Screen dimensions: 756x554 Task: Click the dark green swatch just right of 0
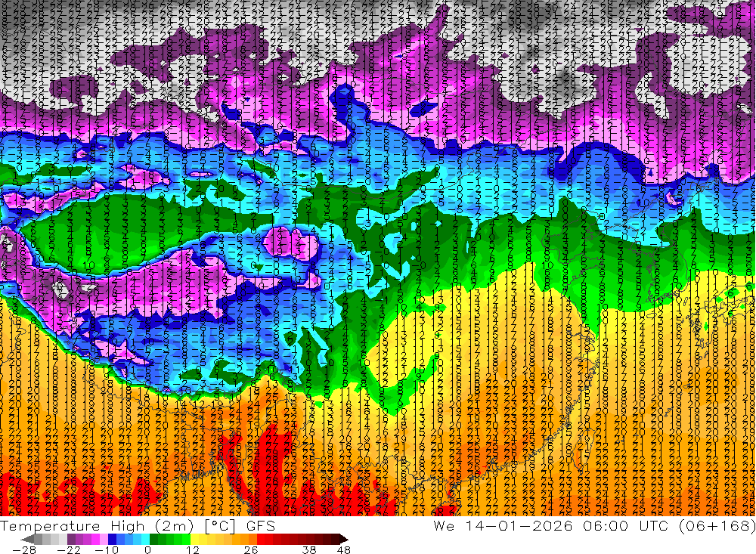153,540
